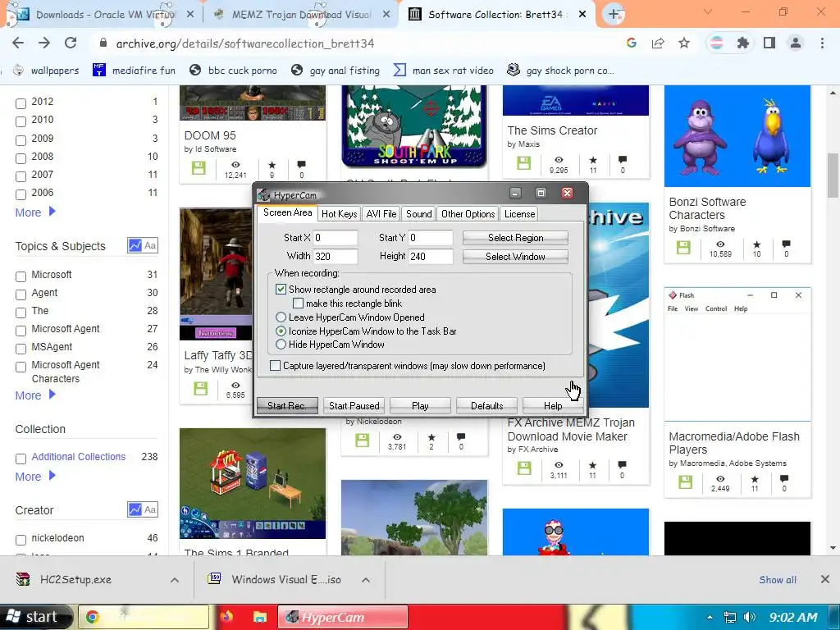Close the downloads bar
This screenshot has width=840, height=630.
[825, 579]
